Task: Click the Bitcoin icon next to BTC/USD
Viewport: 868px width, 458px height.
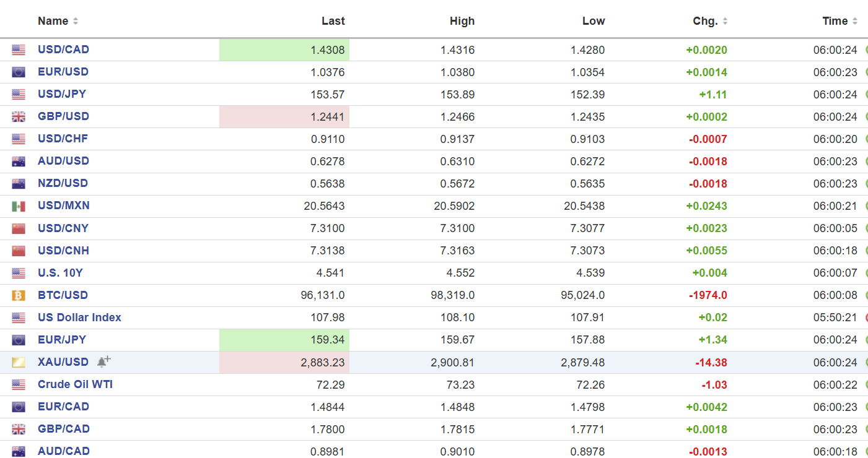Action: click(19, 295)
